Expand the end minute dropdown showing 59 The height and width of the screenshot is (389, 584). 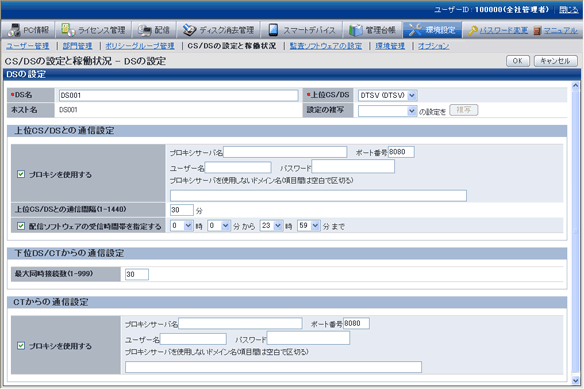click(309, 225)
